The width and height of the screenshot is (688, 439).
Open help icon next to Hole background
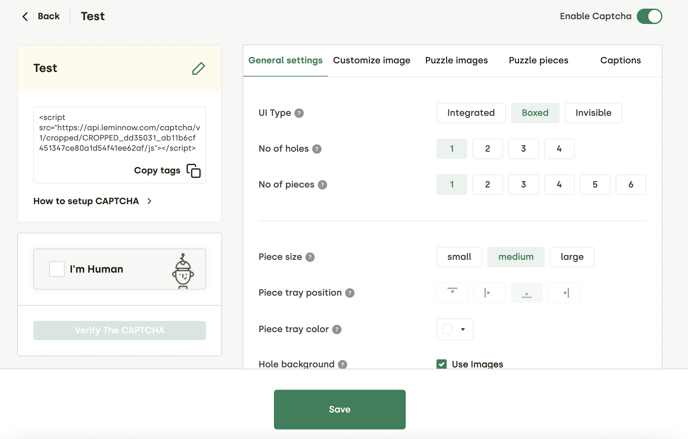click(343, 364)
